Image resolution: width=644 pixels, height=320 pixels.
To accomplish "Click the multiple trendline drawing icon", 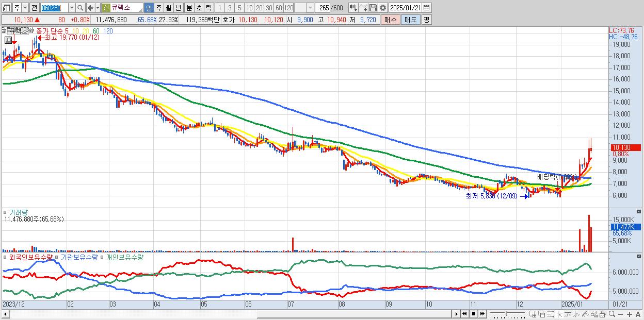I will (586, 314).
